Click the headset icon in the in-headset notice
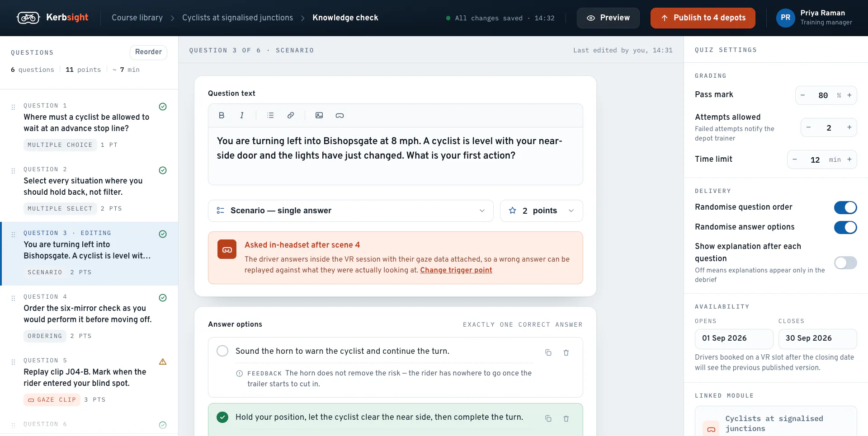Screen dimensions: 868x436 click(x=227, y=249)
